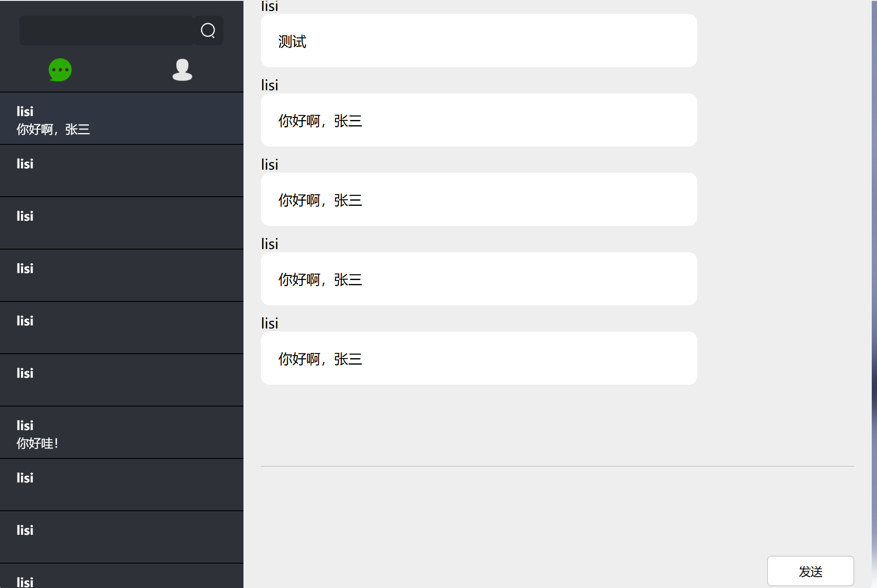The height and width of the screenshot is (588, 877).
Task: Select the fourth lisi conversation in list
Action: point(121,276)
